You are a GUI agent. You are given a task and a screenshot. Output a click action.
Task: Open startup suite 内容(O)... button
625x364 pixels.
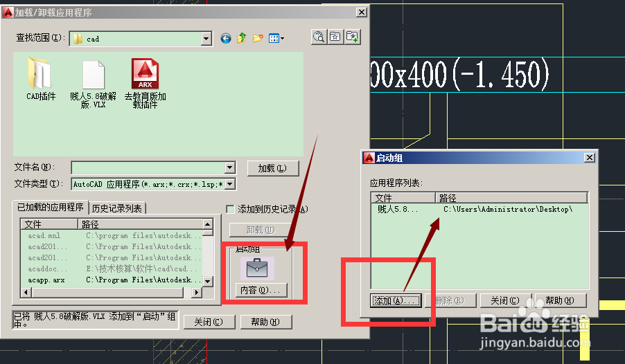[x=261, y=290]
